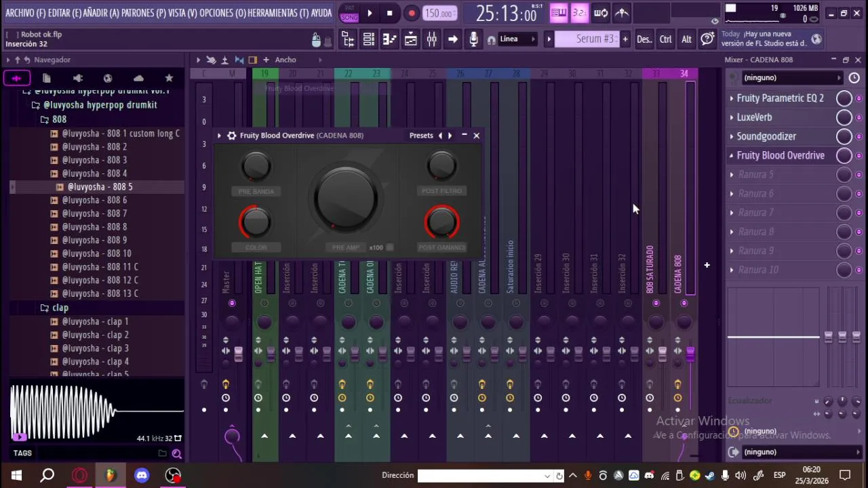Click the Windows Start button
This screenshot has width=868, height=488.
16,475
